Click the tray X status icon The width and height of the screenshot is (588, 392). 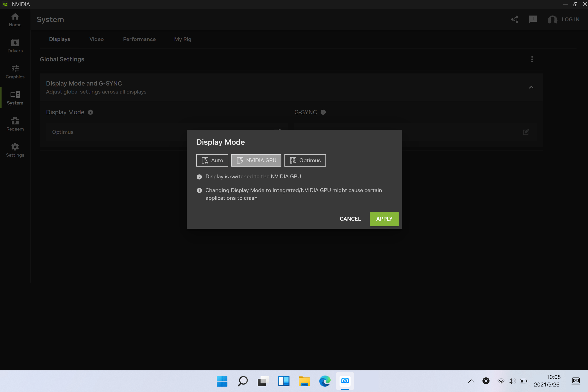tap(486, 381)
